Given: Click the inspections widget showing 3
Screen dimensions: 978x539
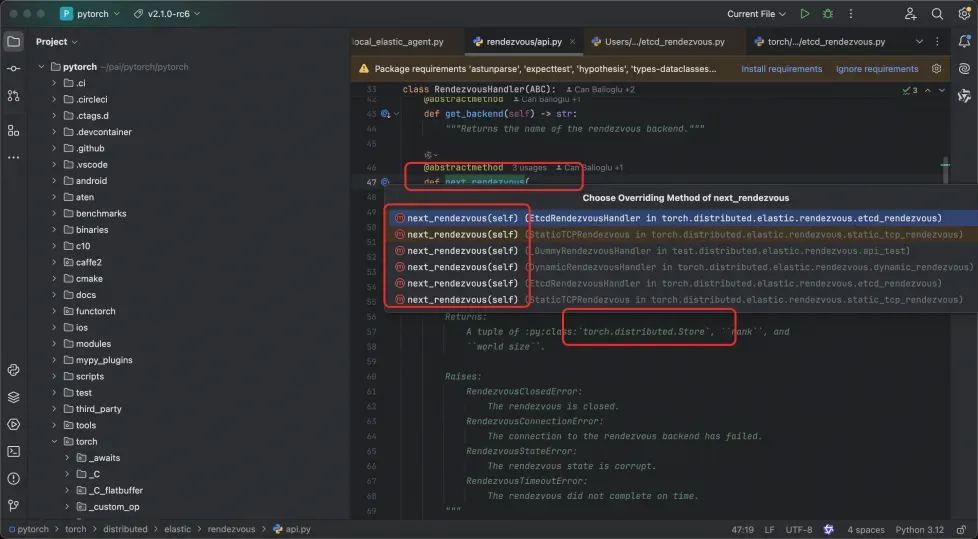Looking at the screenshot, I should [909, 90].
